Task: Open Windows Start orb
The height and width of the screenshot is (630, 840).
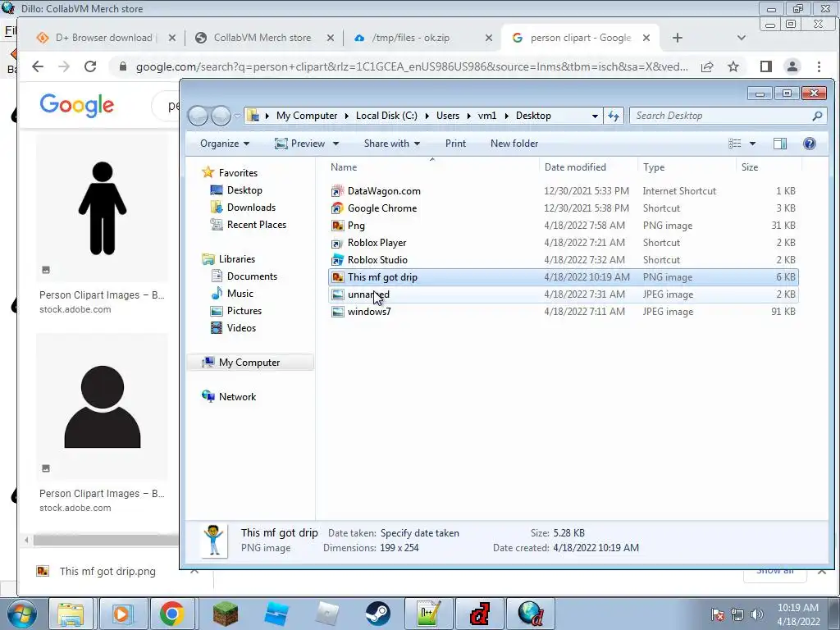Action: pos(21,614)
